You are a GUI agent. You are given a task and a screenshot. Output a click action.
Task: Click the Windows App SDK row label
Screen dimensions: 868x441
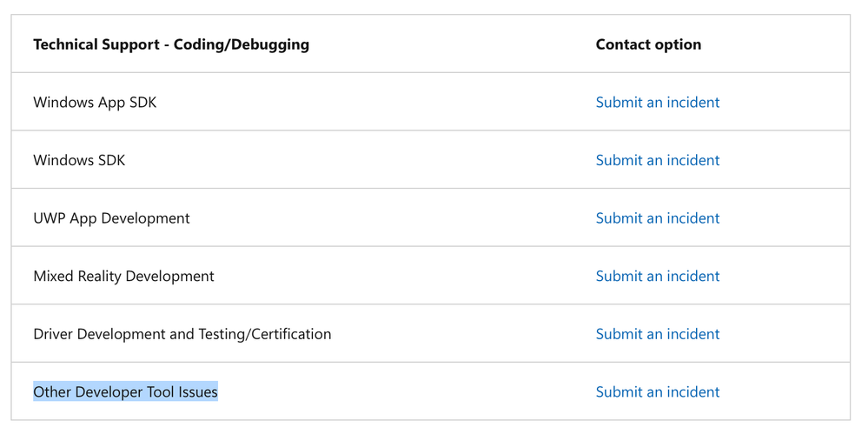click(95, 103)
